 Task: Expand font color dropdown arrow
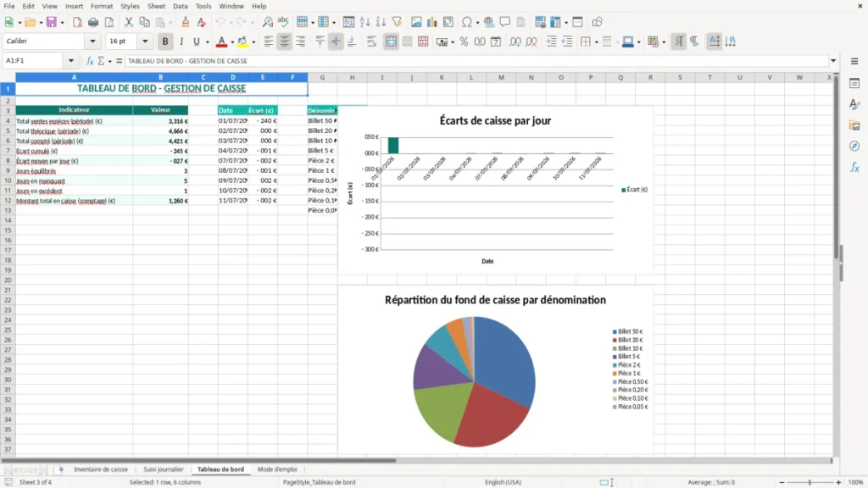(232, 42)
